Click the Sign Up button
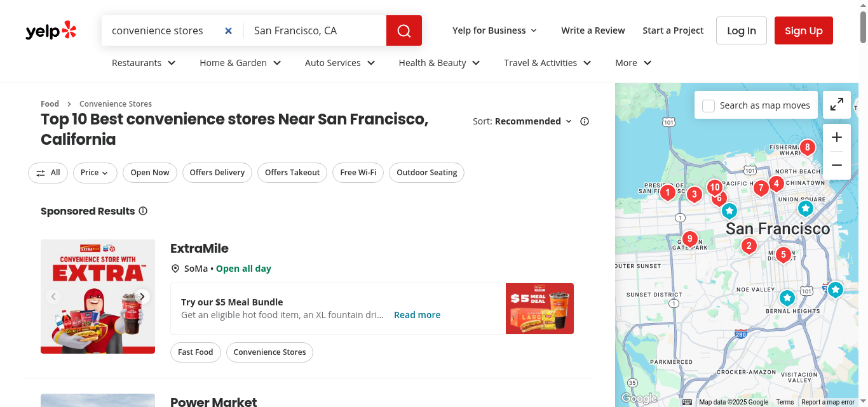868x407 pixels. [804, 30]
